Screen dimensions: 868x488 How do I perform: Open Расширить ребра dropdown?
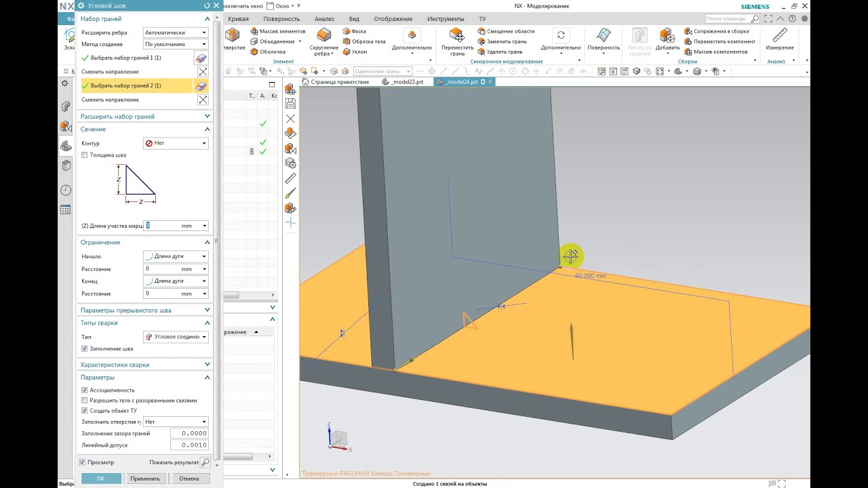(176, 33)
